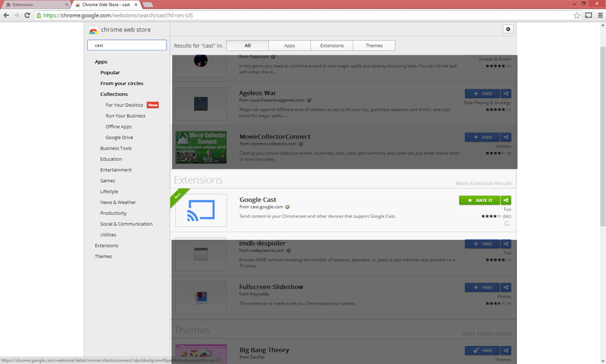Viewport: 606px width, 364px height.
Task: Open the Chrome hamburger menu
Action: (600, 15)
